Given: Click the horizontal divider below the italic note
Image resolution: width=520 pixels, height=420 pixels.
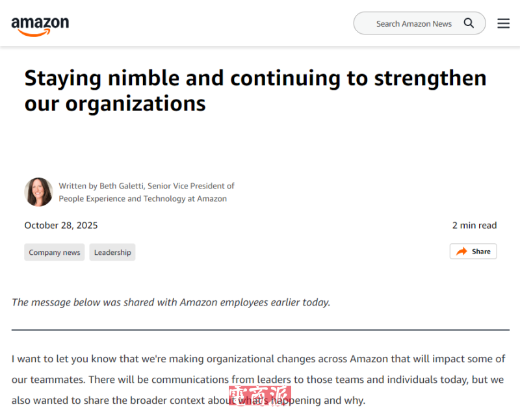Looking at the screenshot, I should [x=260, y=330].
